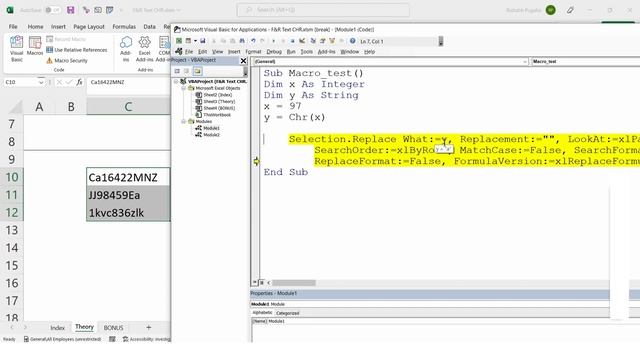Switch to Categorized tab in Properties
This screenshot has height=360, width=640.
coord(287,313)
